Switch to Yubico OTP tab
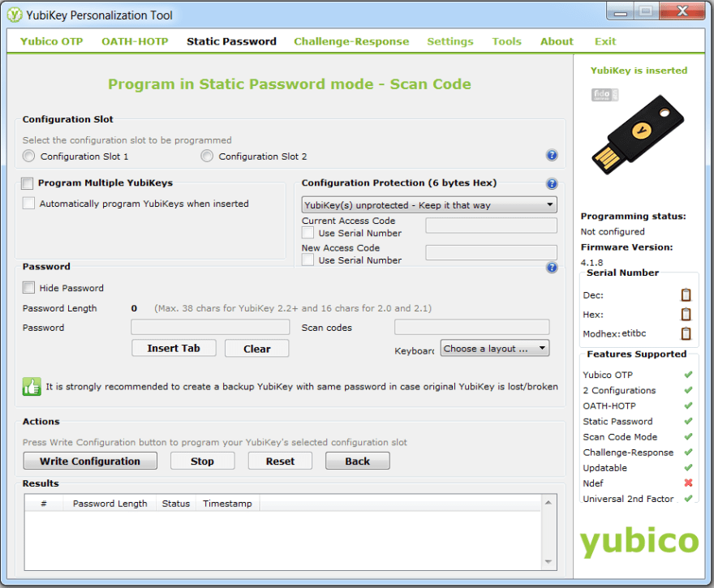This screenshot has width=714, height=588. point(51,41)
